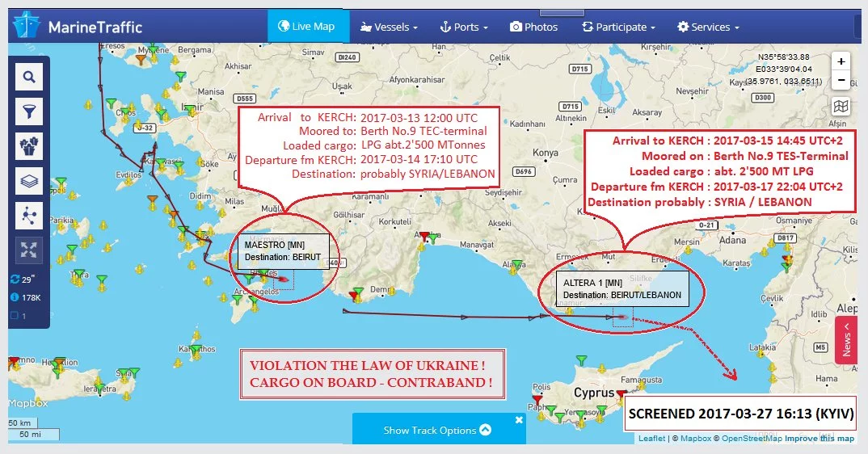Open the search magnifier tool

pyautogui.click(x=29, y=77)
